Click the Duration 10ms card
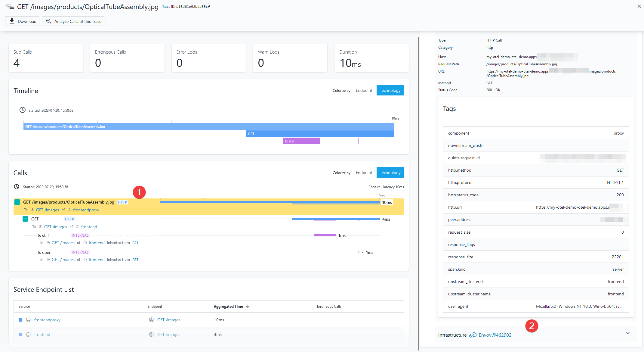644x352 pixels. (371, 58)
